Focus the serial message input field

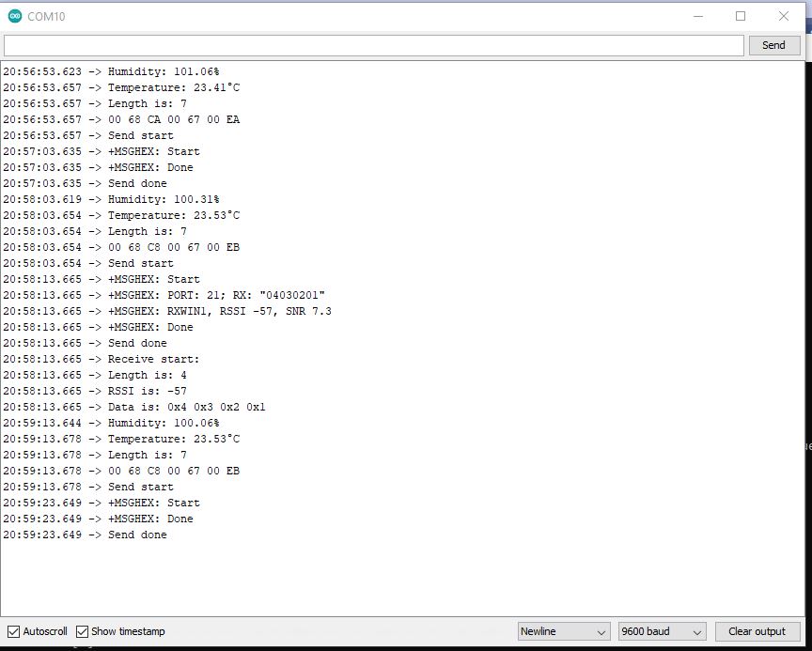[x=373, y=45]
